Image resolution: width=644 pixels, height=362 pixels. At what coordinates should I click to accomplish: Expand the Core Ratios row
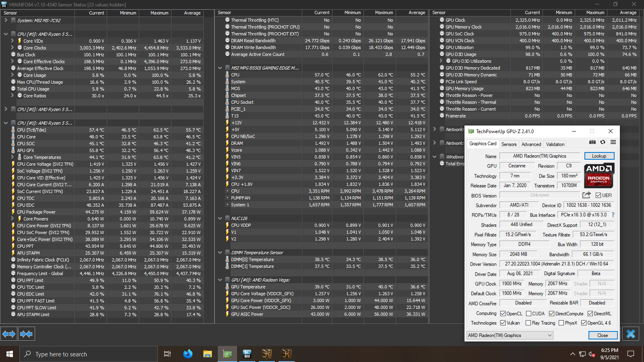(x=12, y=95)
